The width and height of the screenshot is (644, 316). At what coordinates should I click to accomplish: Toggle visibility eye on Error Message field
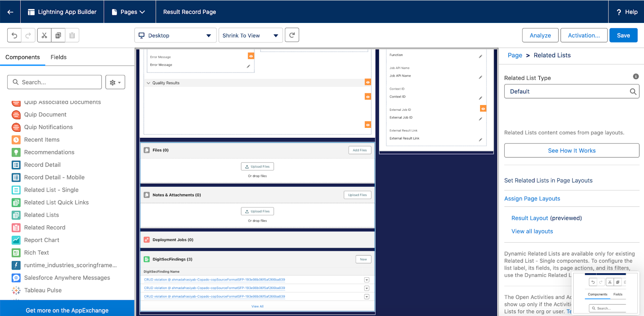(x=251, y=56)
